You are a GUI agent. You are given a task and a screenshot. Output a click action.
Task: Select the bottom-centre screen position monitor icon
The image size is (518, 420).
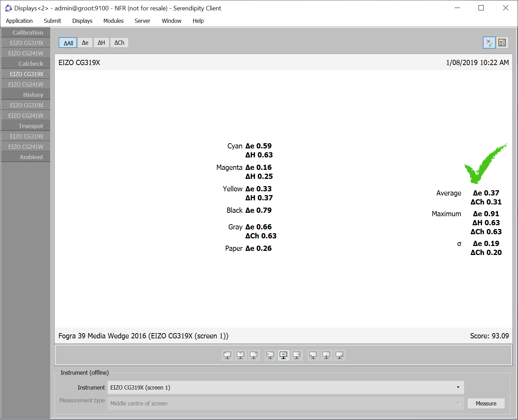click(x=326, y=355)
